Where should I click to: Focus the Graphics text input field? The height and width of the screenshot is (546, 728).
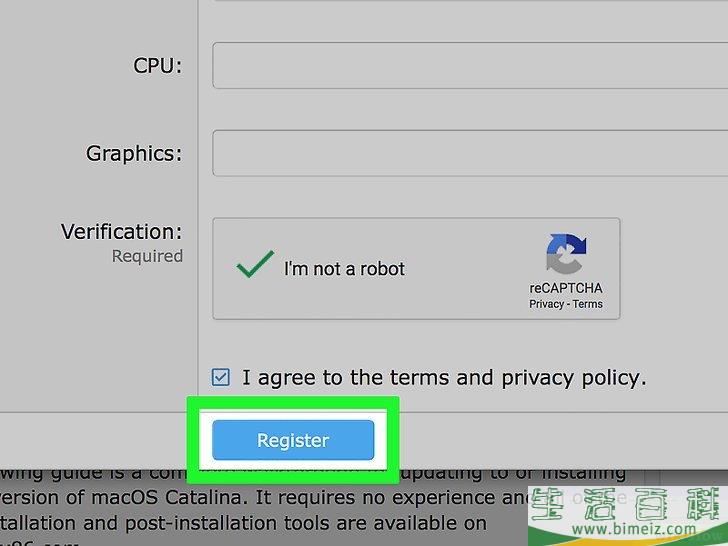click(x=470, y=153)
